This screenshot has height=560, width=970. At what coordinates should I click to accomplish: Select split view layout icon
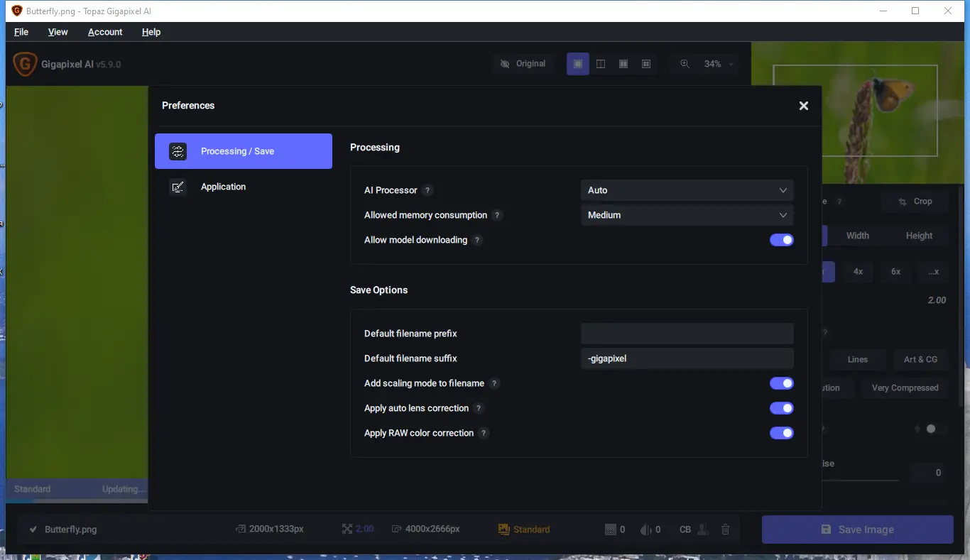pyautogui.click(x=601, y=64)
